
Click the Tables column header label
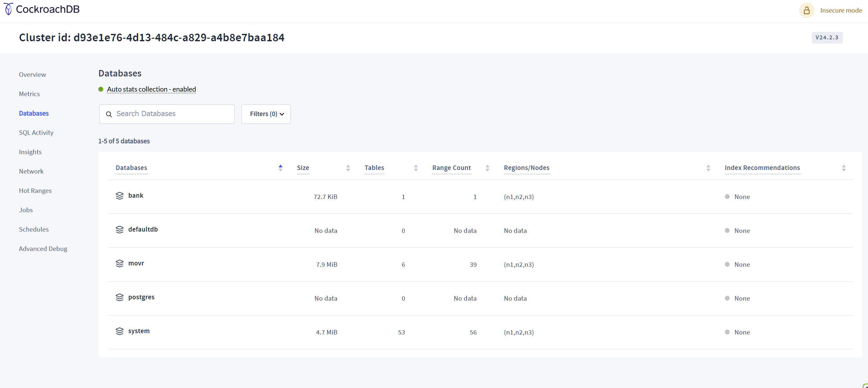pyautogui.click(x=374, y=168)
